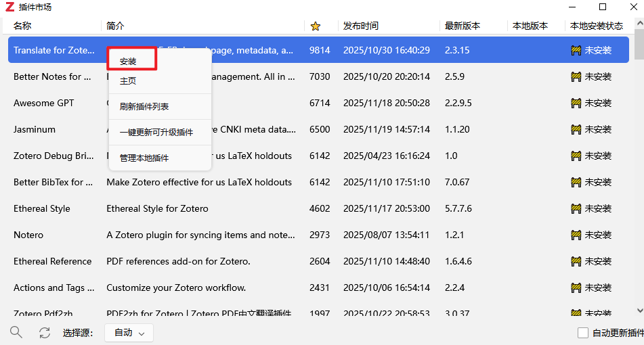The width and height of the screenshot is (644, 345).
Task: Click the not-installed status icon for Jasminum
Action: click(x=576, y=130)
